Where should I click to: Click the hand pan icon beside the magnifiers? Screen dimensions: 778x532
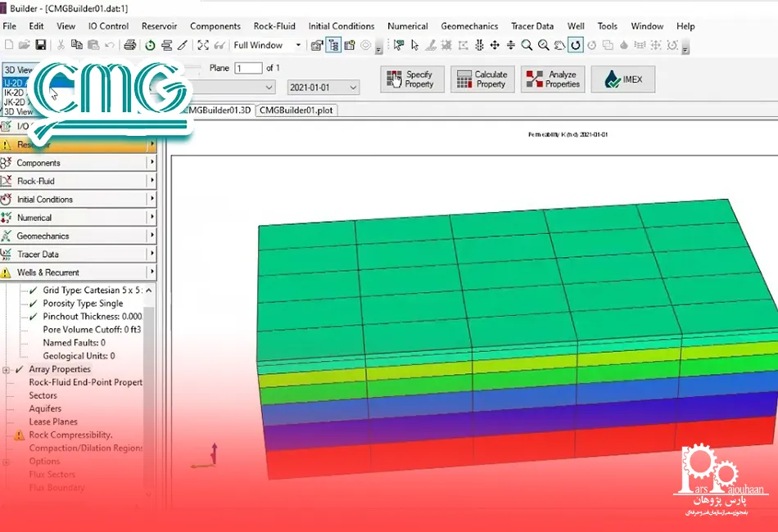point(559,46)
